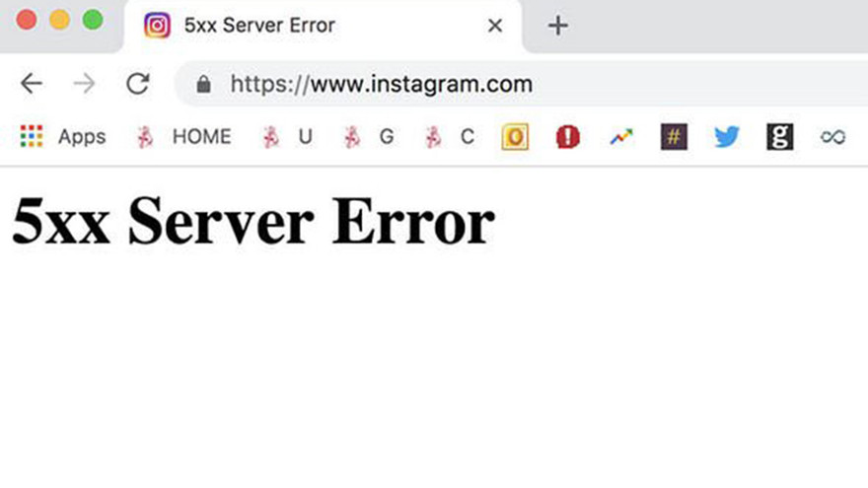Viewport: 868px width, 488px height.
Task: Click the padlock site security icon
Action: (203, 84)
